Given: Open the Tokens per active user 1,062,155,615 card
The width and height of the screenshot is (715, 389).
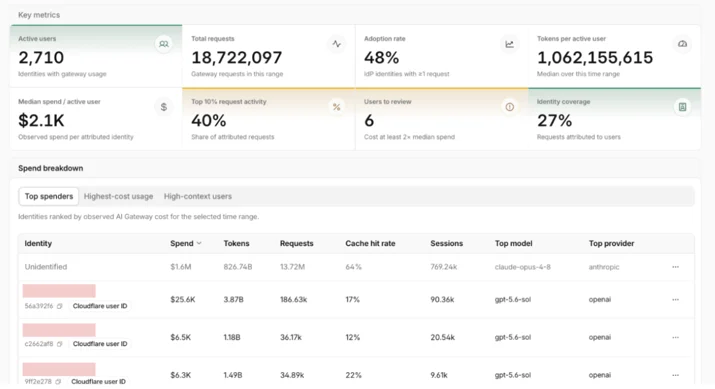Looking at the screenshot, I should pyautogui.click(x=614, y=56).
